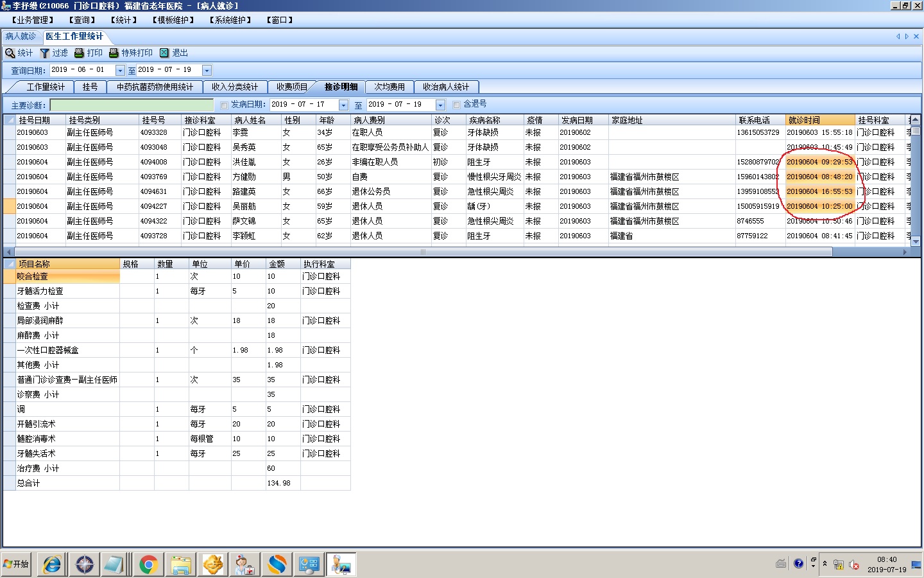Toggle the 发病日期 checkbox
Viewport: 924px width, 578px height.
224,105
